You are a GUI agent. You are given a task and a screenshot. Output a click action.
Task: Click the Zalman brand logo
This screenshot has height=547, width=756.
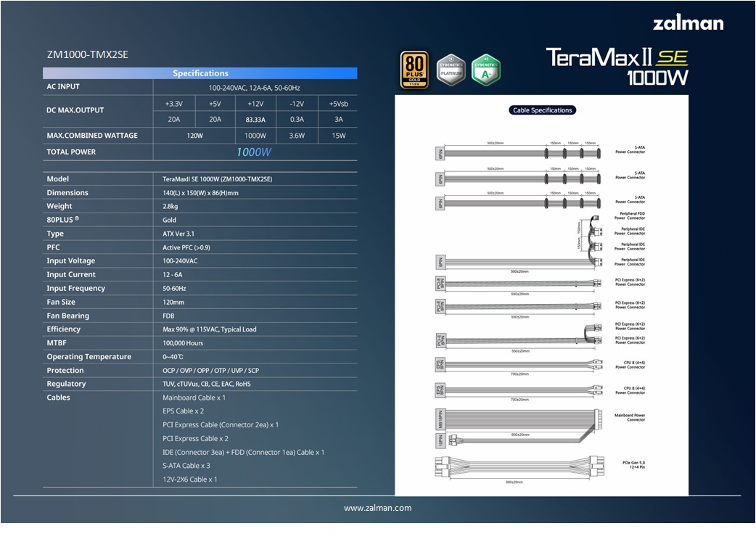(688, 22)
